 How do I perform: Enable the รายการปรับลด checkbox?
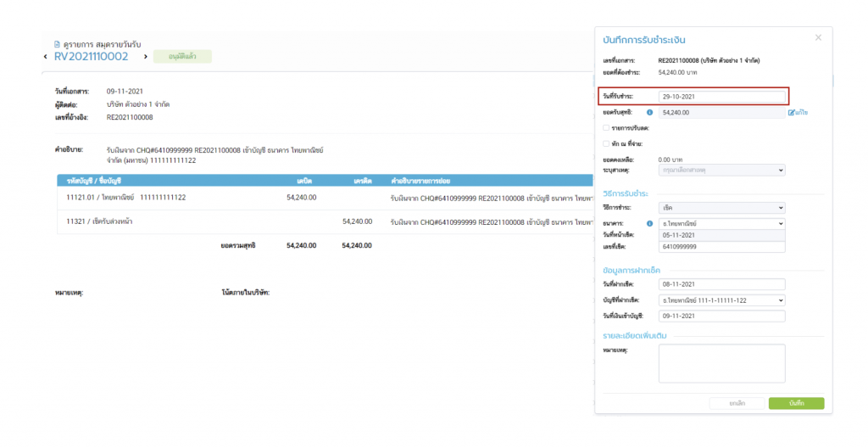point(606,127)
